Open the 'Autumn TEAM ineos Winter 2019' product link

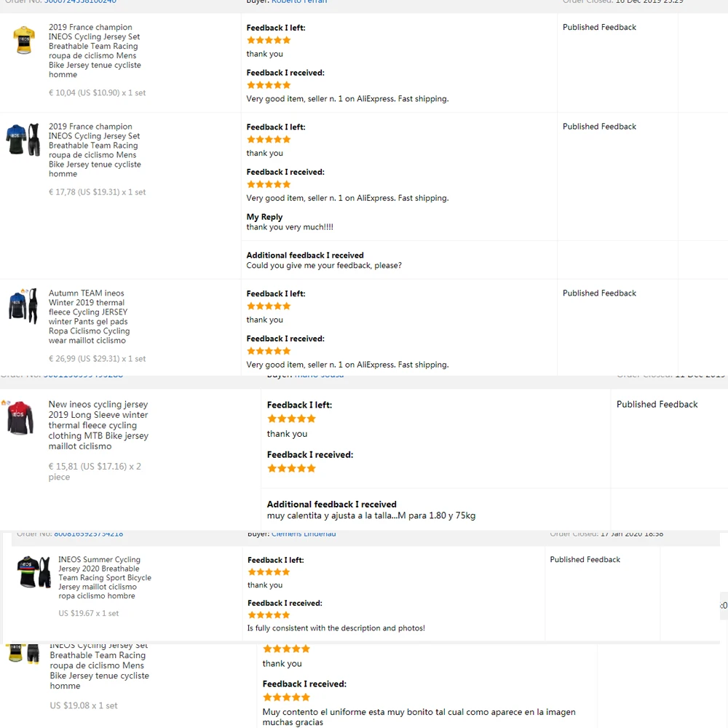(x=89, y=317)
